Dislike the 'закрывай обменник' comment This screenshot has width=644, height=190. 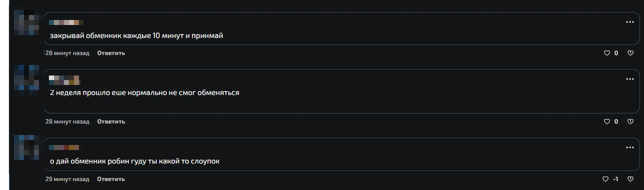coord(630,53)
